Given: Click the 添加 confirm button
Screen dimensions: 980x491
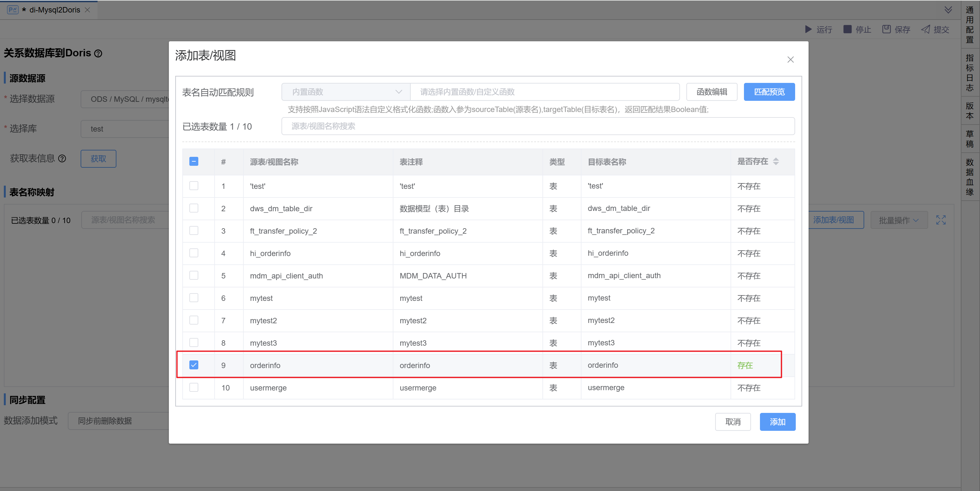Looking at the screenshot, I should coord(777,422).
